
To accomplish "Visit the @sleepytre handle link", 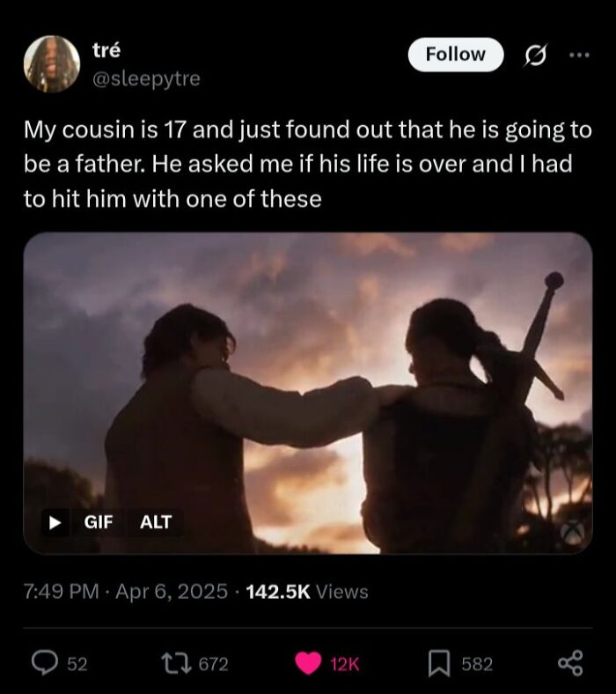I will coord(145,78).
